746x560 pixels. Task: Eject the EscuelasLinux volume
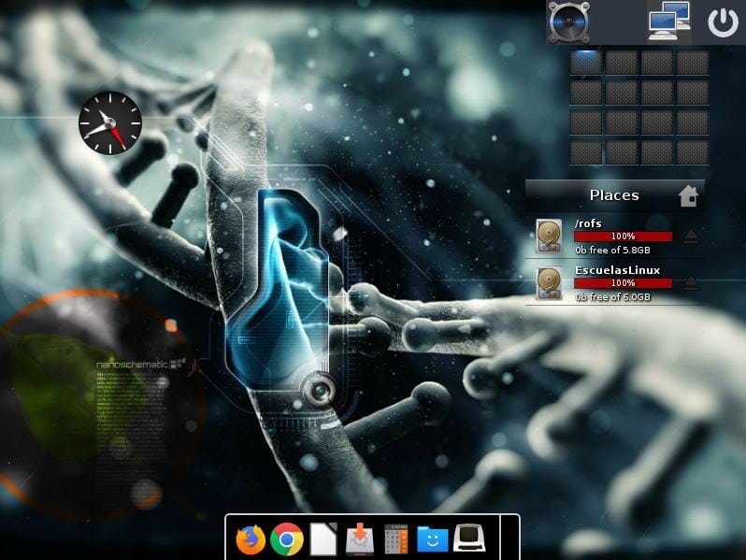(691, 283)
